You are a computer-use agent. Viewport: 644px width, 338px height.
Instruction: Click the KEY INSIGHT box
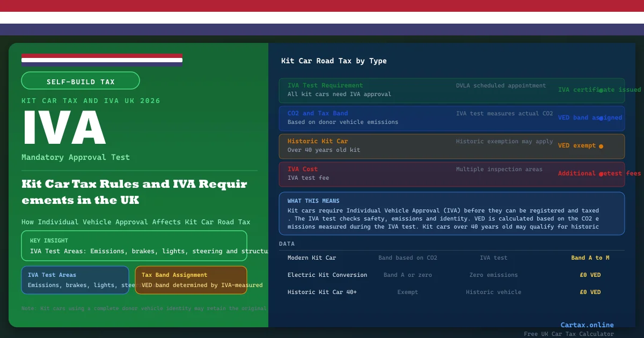[x=134, y=246]
